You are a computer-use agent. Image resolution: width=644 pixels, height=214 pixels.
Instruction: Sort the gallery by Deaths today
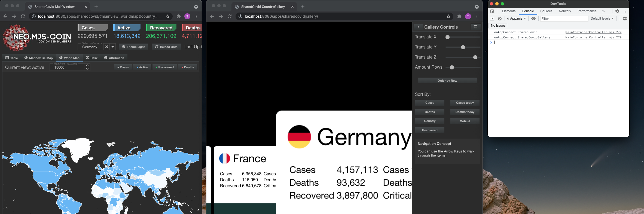coord(465,112)
